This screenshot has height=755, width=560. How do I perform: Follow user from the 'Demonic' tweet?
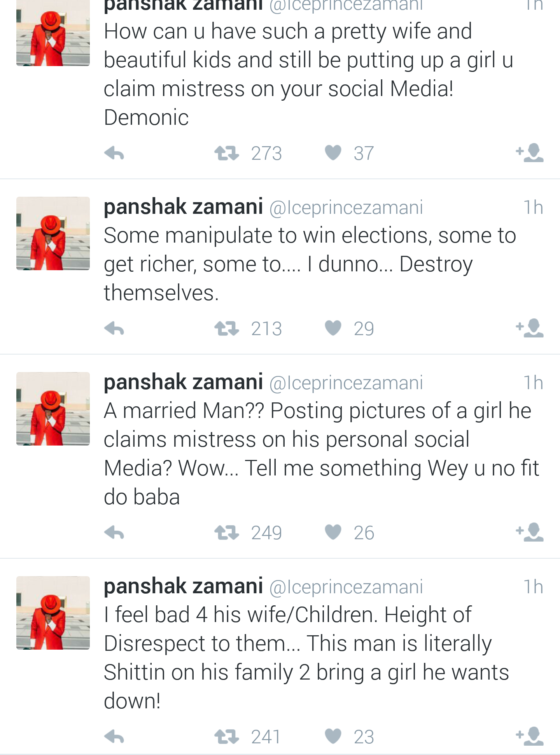click(x=530, y=153)
